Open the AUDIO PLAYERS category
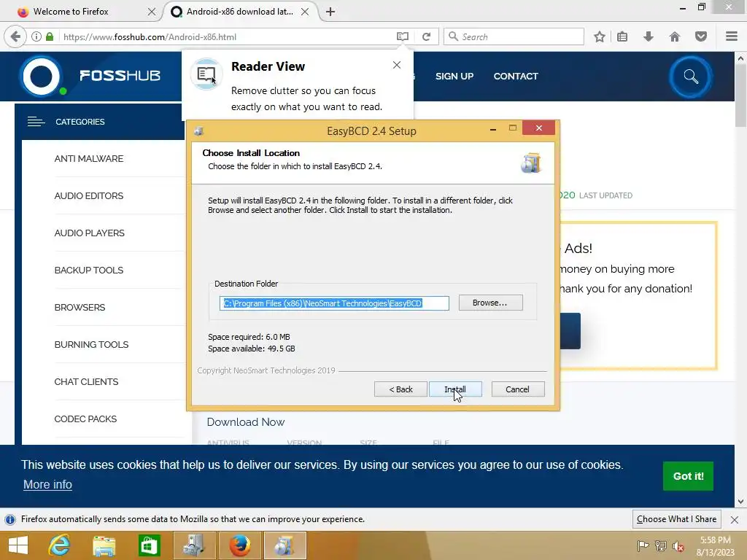The width and height of the screenshot is (747, 560). click(x=89, y=233)
